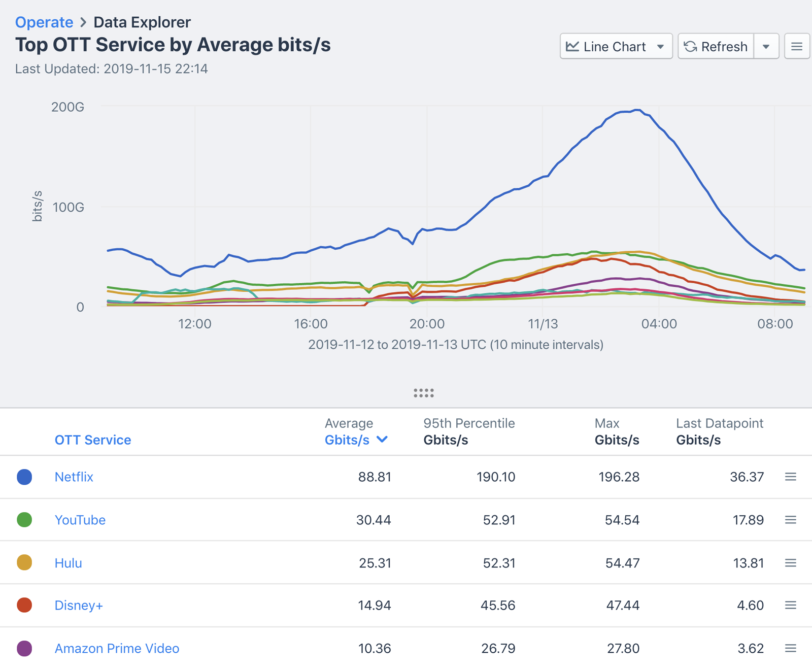812x669 pixels.
Task: Open row menu for YouTube
Action: click(791, 520)
